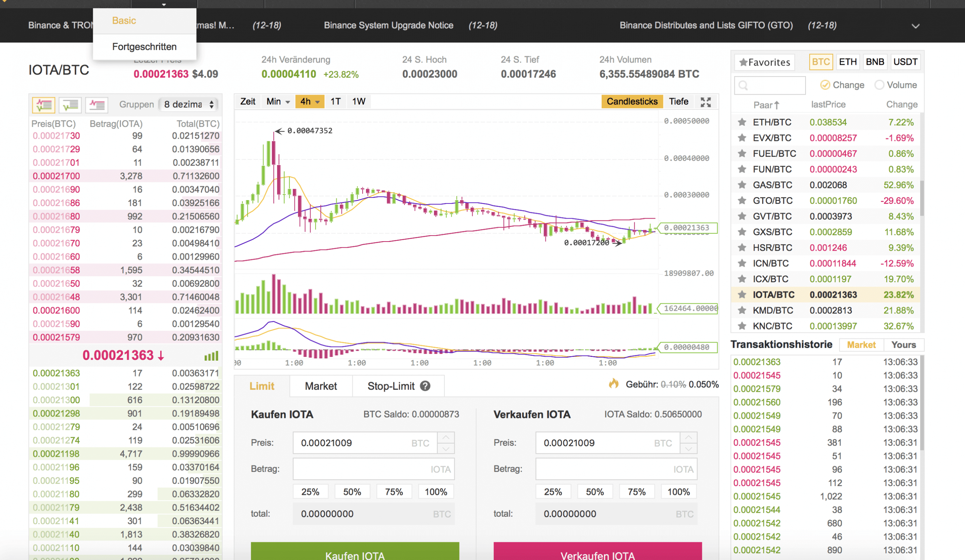Open fullscreen chart mode
The image size is (965, 560).
pyautogui.click(x=705, y=102)
